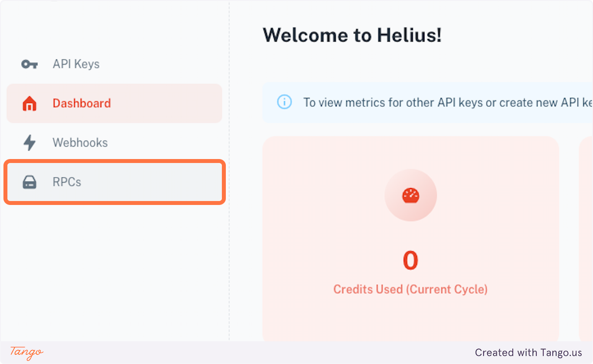Select the red zero credits counter

(410, 260)
